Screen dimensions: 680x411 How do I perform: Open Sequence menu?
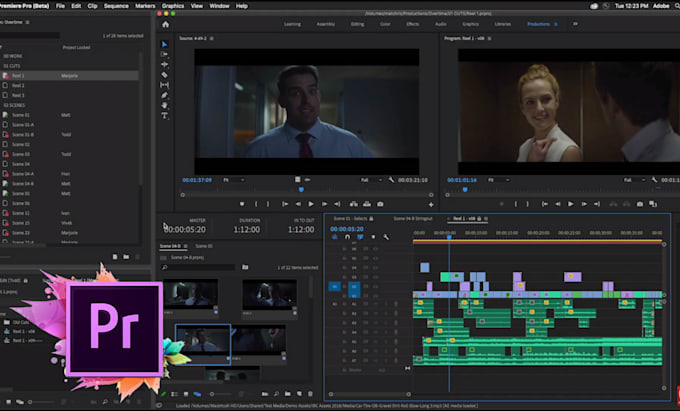tap(116, 6)
